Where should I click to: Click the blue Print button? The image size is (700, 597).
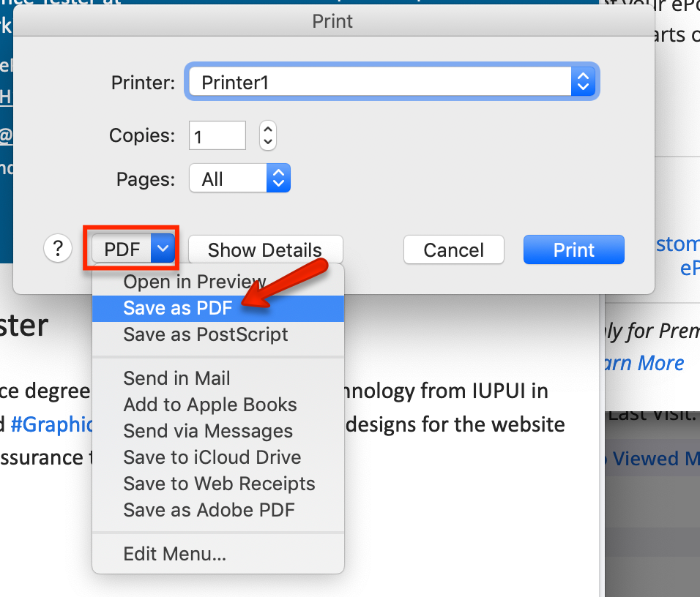coord(573,249)
